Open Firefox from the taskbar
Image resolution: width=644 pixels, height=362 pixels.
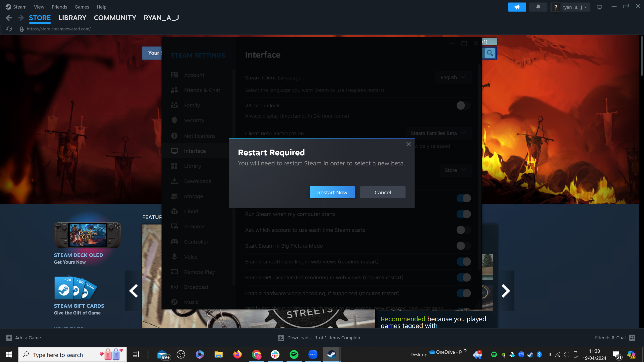point(237,354)
